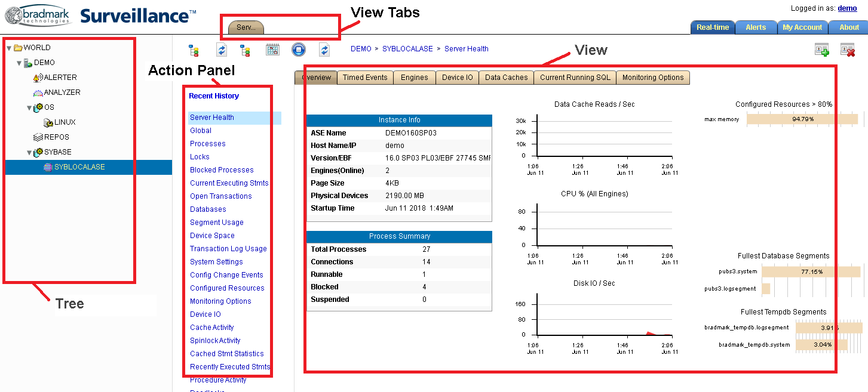Collapse the WORLD tree node arrow

pyautogui.click(x=10, y=48)
